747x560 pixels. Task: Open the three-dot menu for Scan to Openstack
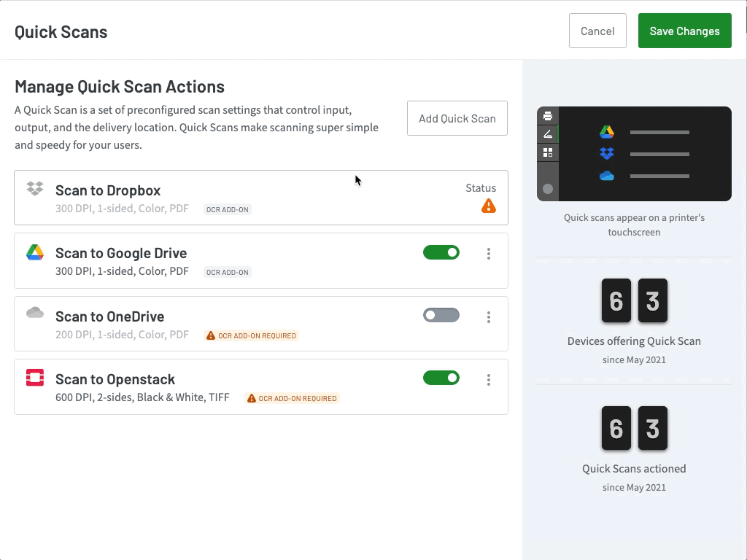tap(489, 380)
